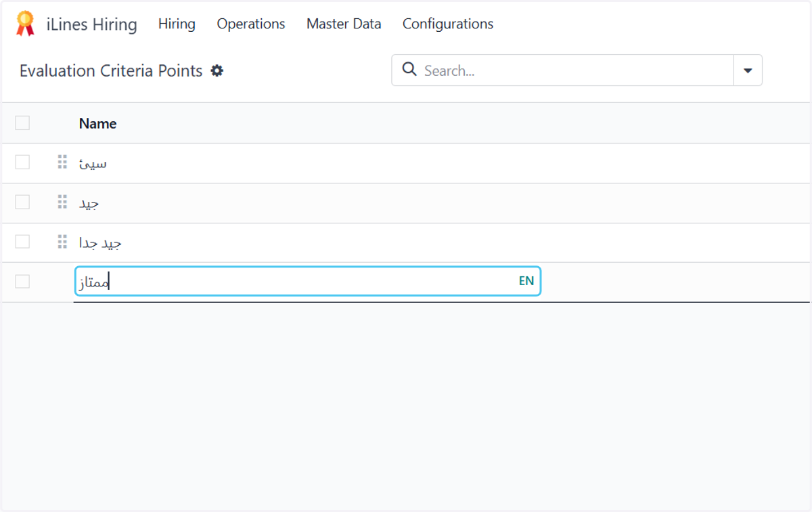Click the iLines Hiring app title
Image resolution: width=812 pixels, height=512 pixels.
pyautogui.click(x=91, y=25)
